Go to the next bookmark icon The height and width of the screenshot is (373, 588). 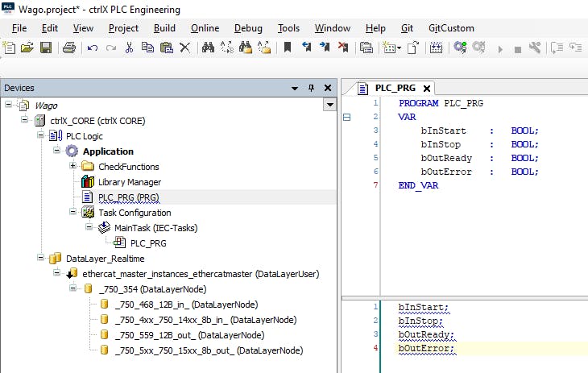click(325, 48)
